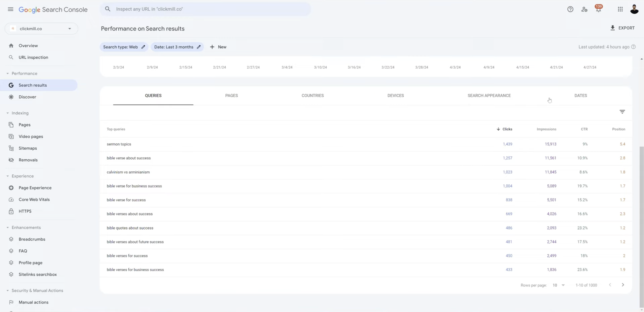Screen dimensions: 644x312
Task: Collapse the Indexing sidebar section
Action: click(8, 113)
